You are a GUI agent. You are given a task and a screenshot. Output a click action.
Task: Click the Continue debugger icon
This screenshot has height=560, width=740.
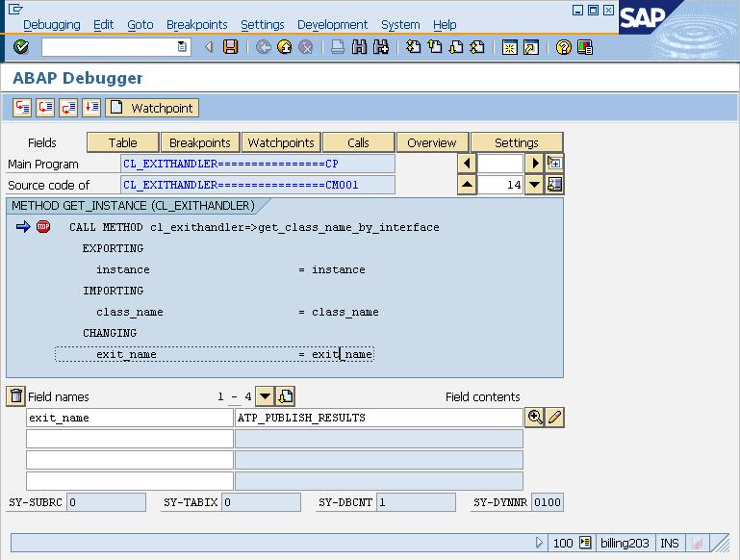point(91,108)
